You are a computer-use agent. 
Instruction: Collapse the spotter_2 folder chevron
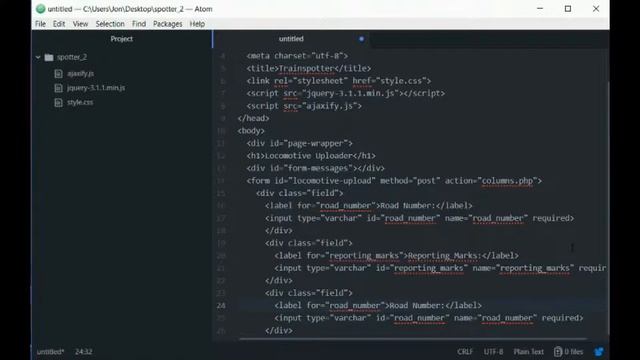pos(38,58)
